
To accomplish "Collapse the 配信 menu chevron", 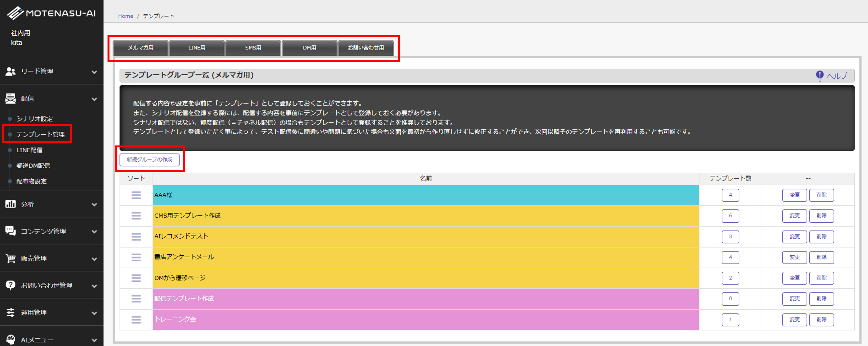I will coord(94,99).
